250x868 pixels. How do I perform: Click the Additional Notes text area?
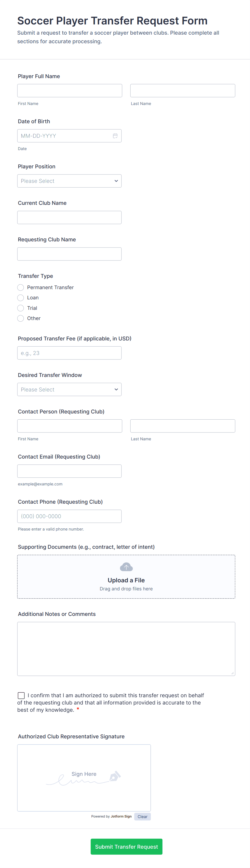pyautogui.click(x=126, y=649)
